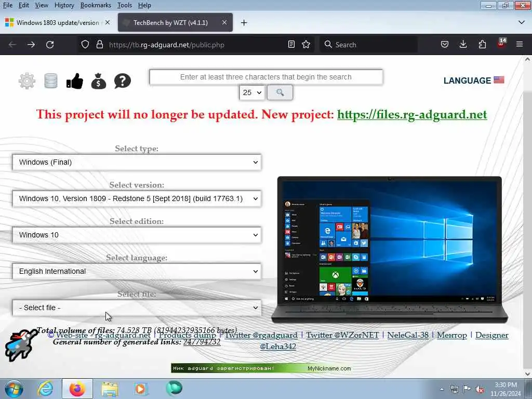This screenshot has height=399, width=532.
Task: Click the Action Center flag tray icon
Action: pos(467,390)
